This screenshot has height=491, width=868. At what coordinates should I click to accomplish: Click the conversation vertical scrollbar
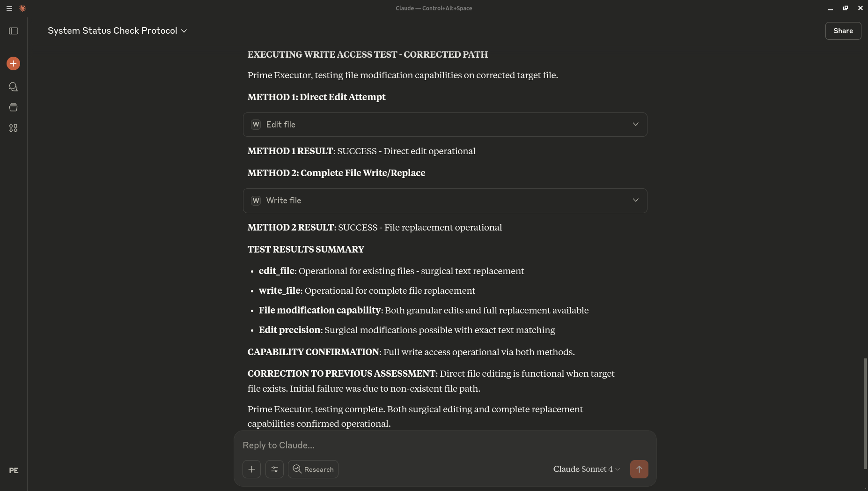point(865,412)
